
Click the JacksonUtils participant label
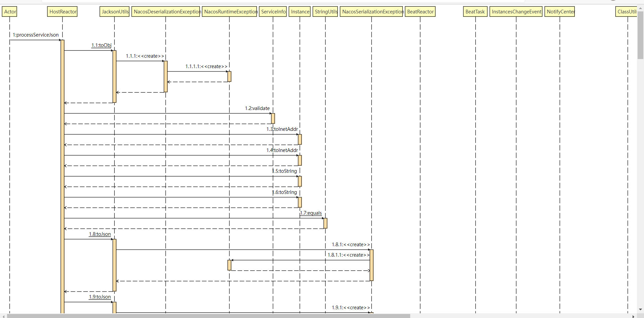pyautogui.click(x=114, y=11)
